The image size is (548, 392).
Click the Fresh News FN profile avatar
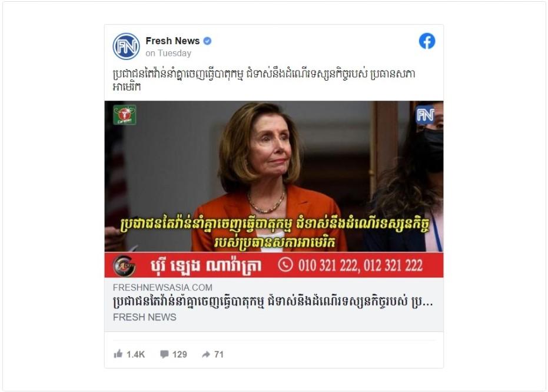pos(126,46)
